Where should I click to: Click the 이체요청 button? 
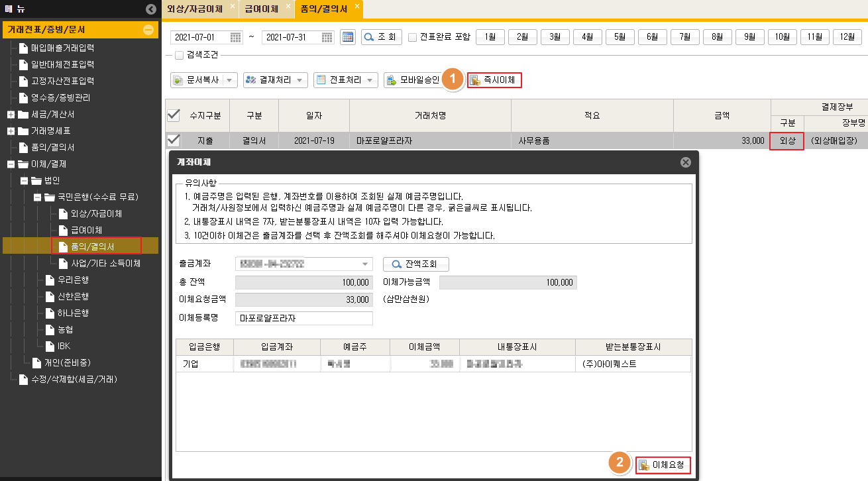(663, 465)
